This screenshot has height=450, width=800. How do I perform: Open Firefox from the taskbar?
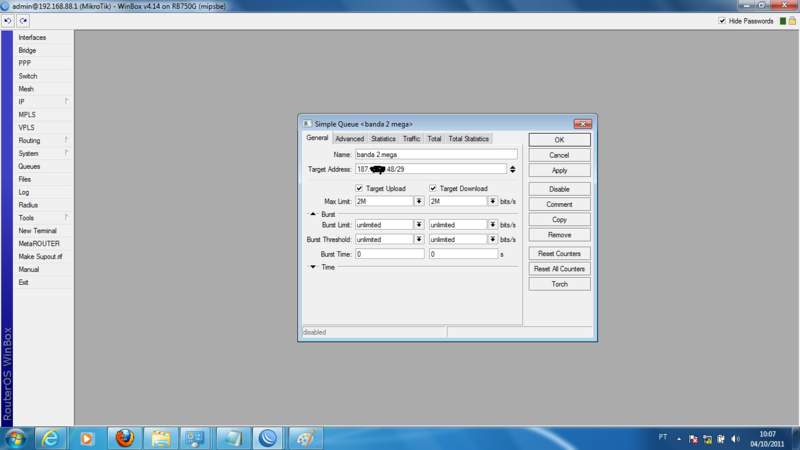tap(124, 438)
